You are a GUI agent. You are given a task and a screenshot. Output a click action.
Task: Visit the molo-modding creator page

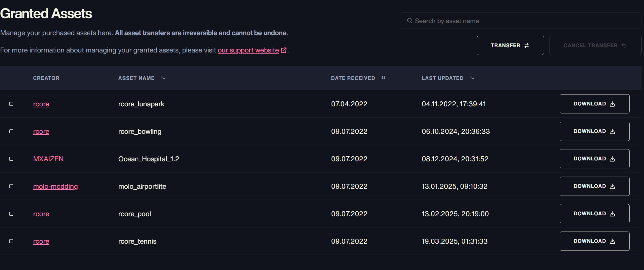[55, 187]
